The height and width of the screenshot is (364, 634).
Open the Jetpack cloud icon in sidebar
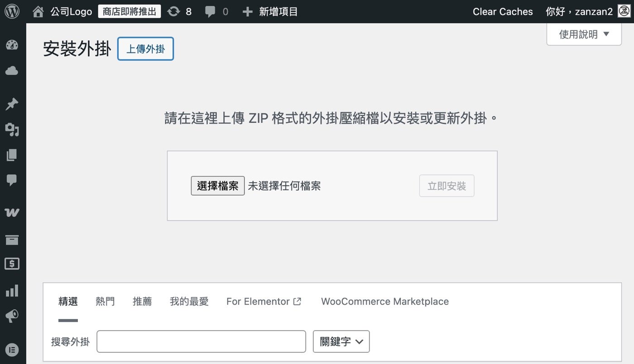coord(12,70)
